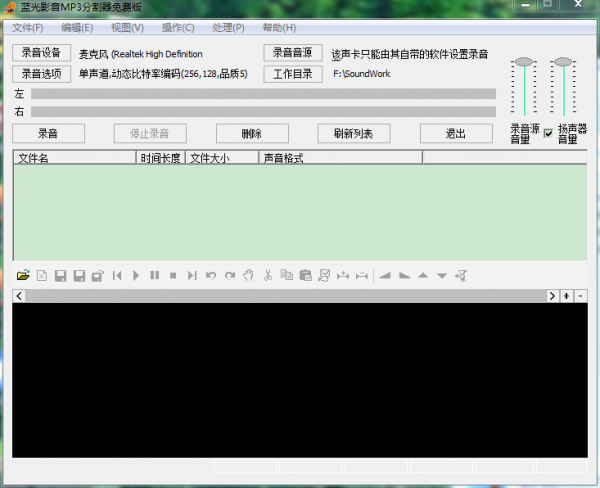Open the 录音设备 settings button
Viewport: 600px width, 488px height.
[x=41, y=53]
